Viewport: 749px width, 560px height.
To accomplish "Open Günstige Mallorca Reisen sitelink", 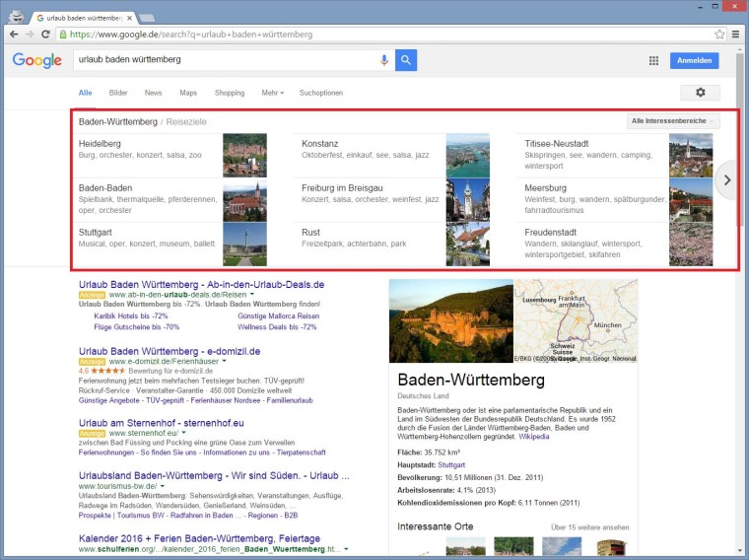I will pos(279,315).
